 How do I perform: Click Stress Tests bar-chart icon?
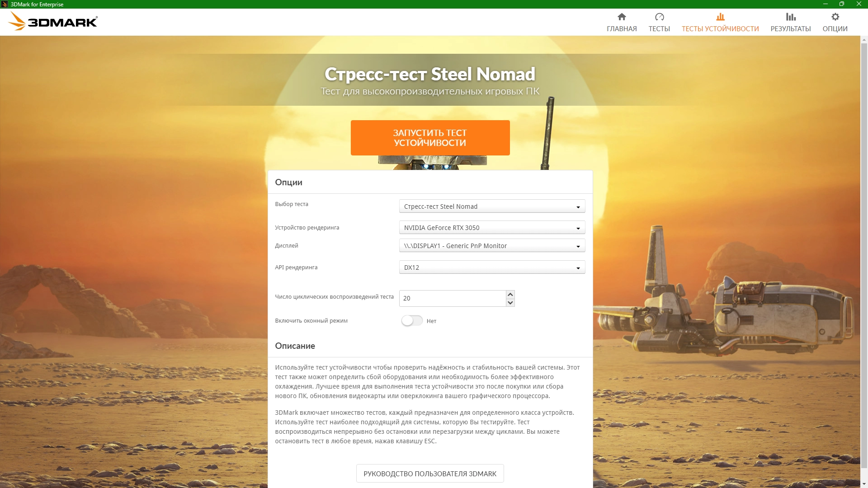point(720,17)
